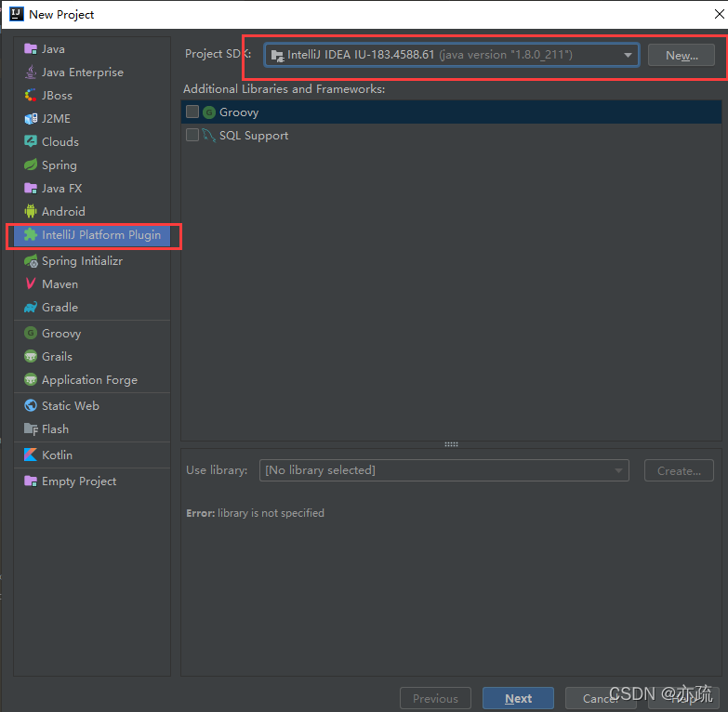
Task: Click the Application Forge label
Action: (89, 380)
